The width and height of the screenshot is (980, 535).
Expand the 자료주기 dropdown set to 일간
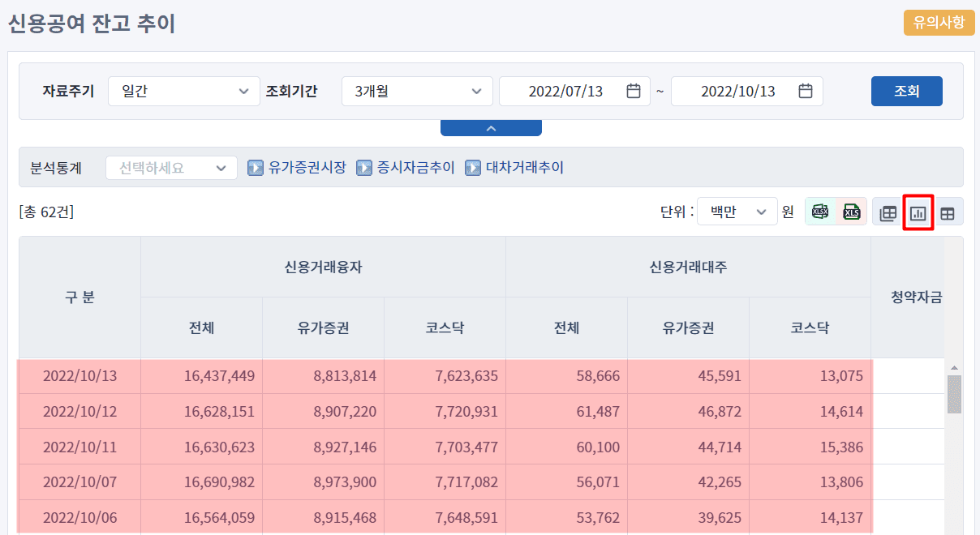(183, 91)
